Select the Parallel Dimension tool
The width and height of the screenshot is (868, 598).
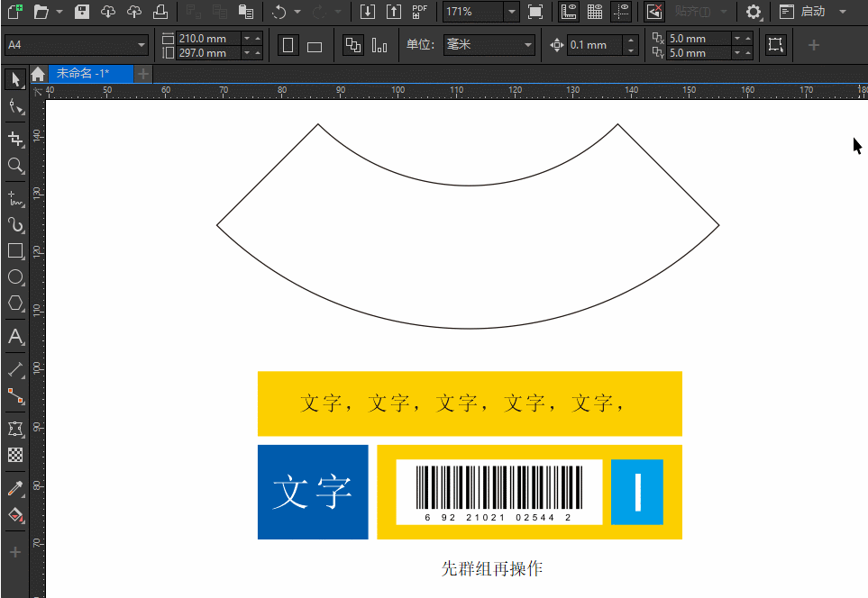tap(15, 369)
